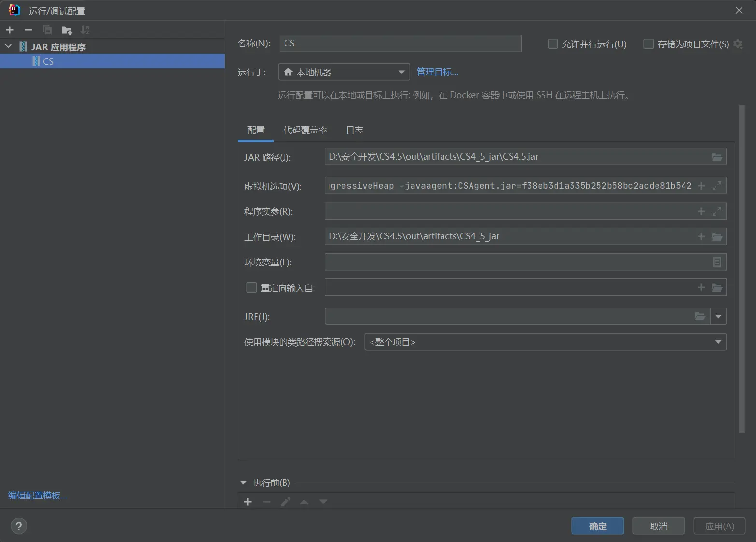
Task: Open the 管理目标 link
Action: point(437,72)
